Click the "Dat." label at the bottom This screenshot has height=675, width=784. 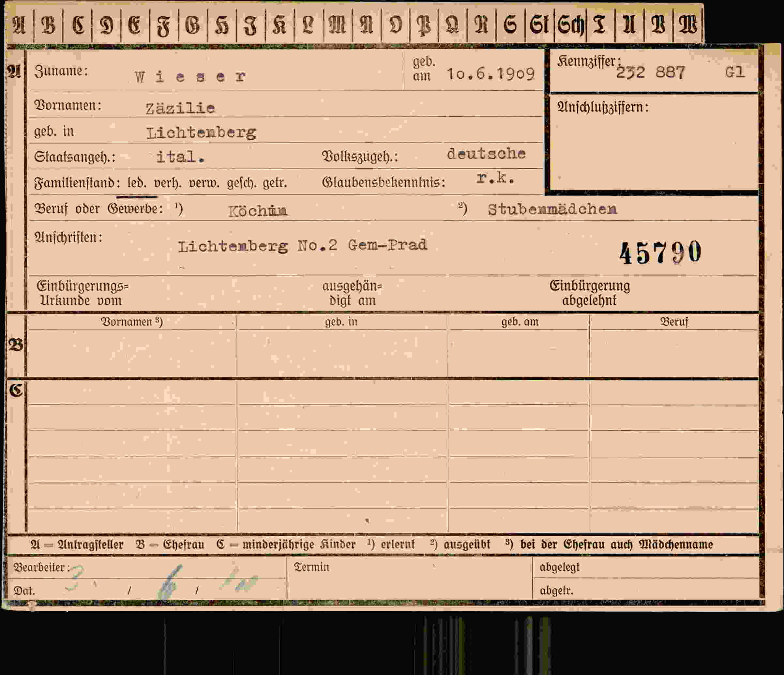coord(24,591)
